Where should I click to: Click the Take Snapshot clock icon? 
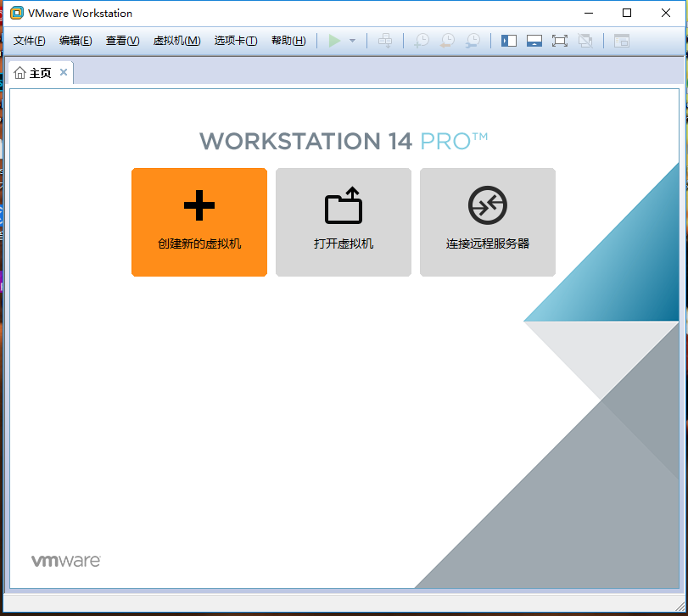(422, 41)
